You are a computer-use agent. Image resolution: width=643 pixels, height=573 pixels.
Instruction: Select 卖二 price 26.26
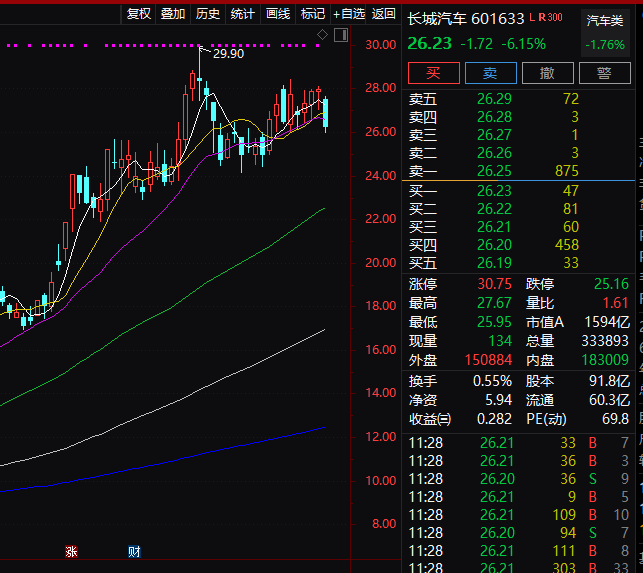tap(494, 153)
